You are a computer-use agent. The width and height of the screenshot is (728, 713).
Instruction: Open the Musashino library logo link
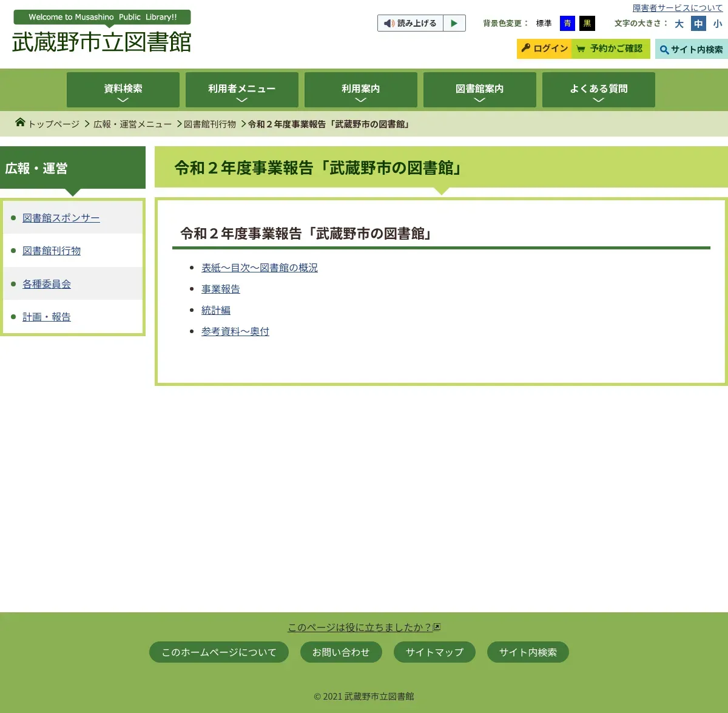[x=102, y=32]
